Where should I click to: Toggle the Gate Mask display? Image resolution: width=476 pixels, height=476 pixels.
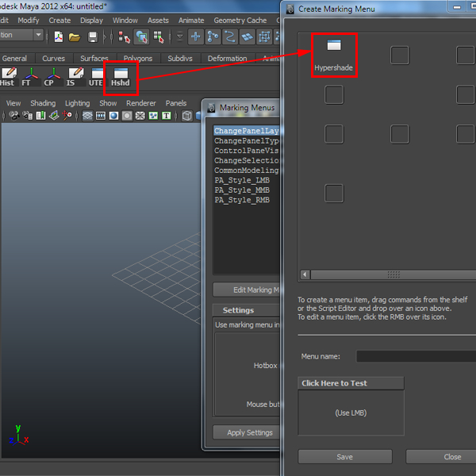[x=127, y=116]
